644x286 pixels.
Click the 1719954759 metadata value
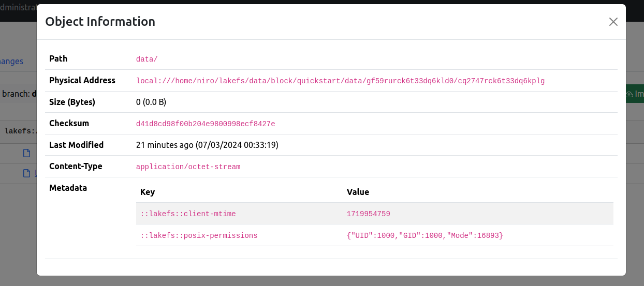(x=368, y=214)
